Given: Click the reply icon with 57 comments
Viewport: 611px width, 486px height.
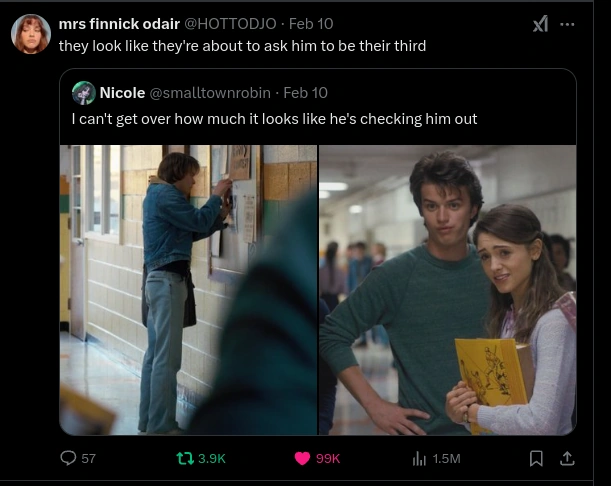Looking at the screenshot, I should [68, 458].
